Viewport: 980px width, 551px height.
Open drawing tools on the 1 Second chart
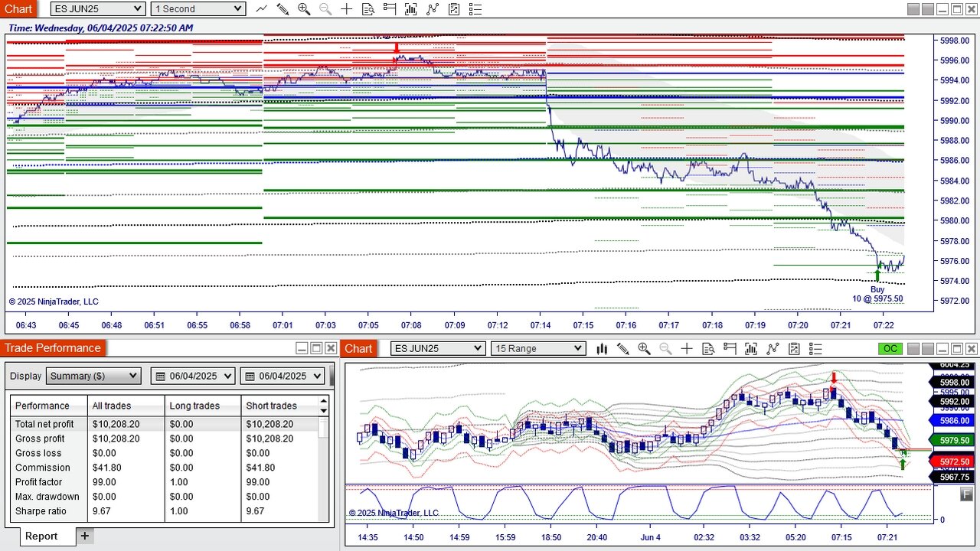[x=283, y=9]
